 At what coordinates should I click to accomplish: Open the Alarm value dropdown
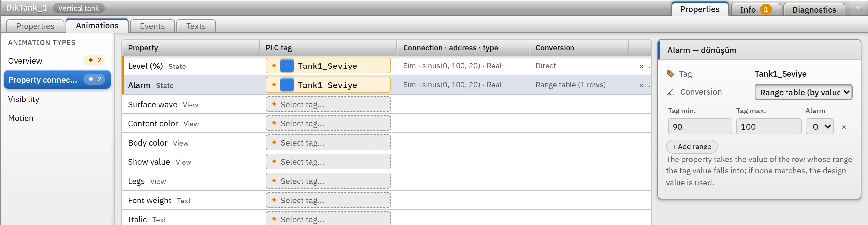(820, 127)
